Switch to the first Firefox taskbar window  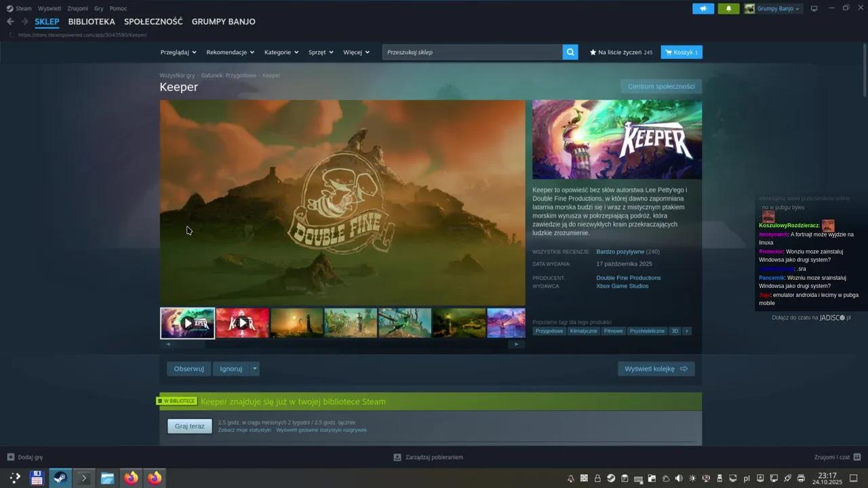[x=131, y=478]
